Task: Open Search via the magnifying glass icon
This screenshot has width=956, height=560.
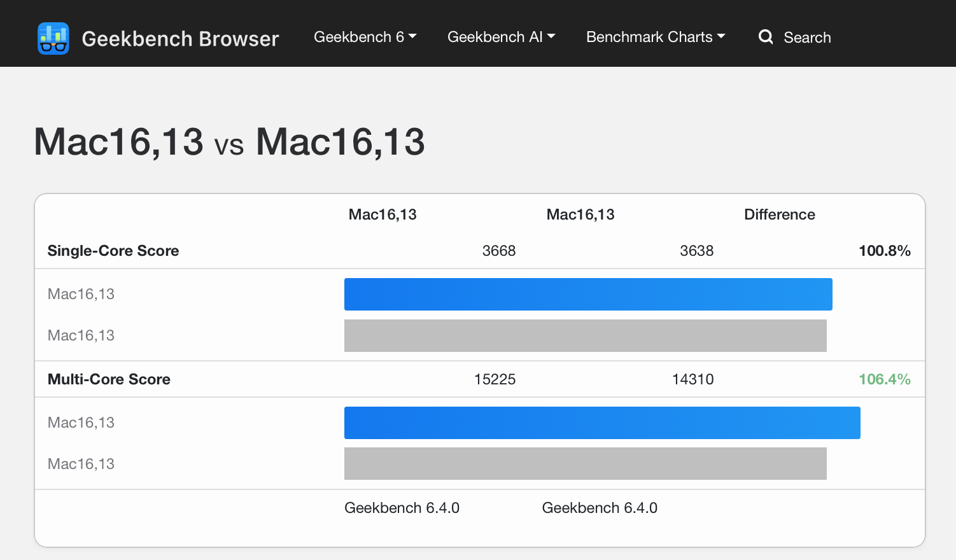Action: 766,37
